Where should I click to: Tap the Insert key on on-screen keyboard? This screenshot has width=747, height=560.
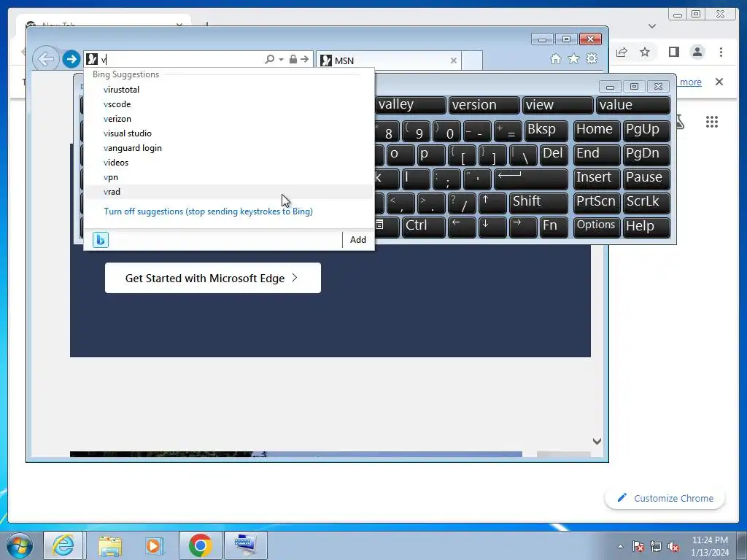coord(597,179)
